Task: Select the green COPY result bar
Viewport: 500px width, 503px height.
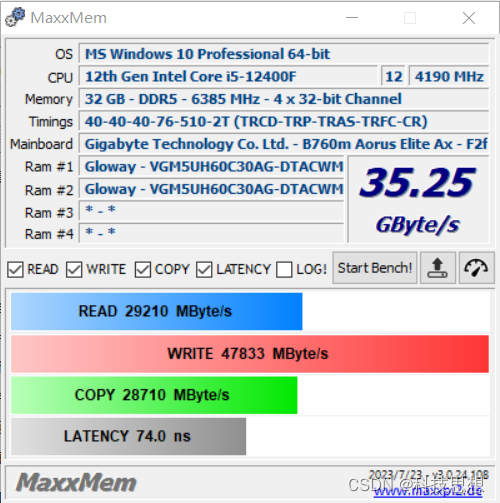Action: pyautogui.click(x=154, y=395)
